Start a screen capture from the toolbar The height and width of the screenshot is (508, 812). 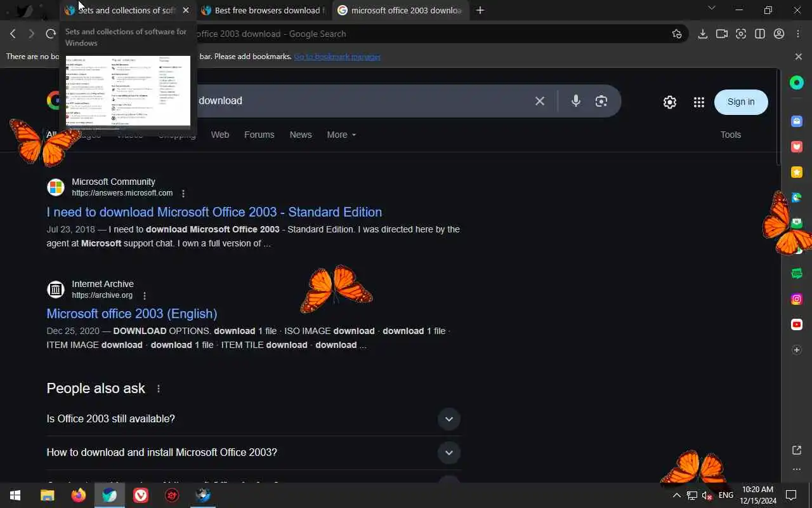point(741,34)
